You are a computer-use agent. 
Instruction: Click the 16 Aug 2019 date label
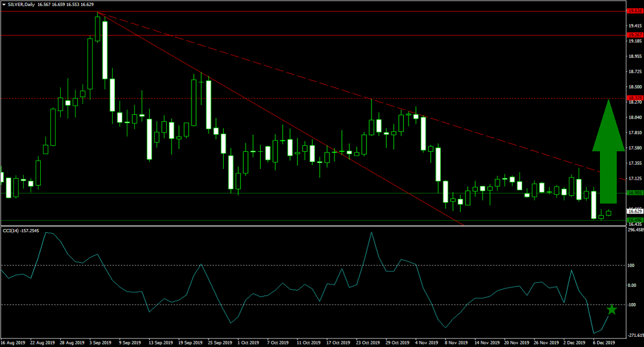click(x=13, y=342)
